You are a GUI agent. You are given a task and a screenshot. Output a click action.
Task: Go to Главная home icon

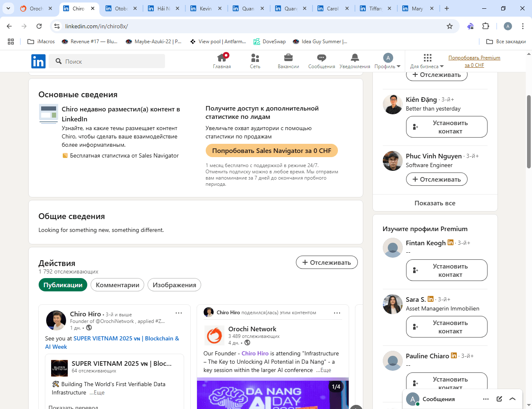(222, 61)
